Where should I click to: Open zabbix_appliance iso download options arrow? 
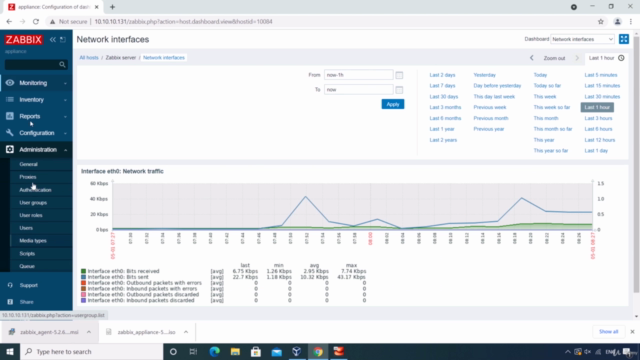(x=186, y=332)
